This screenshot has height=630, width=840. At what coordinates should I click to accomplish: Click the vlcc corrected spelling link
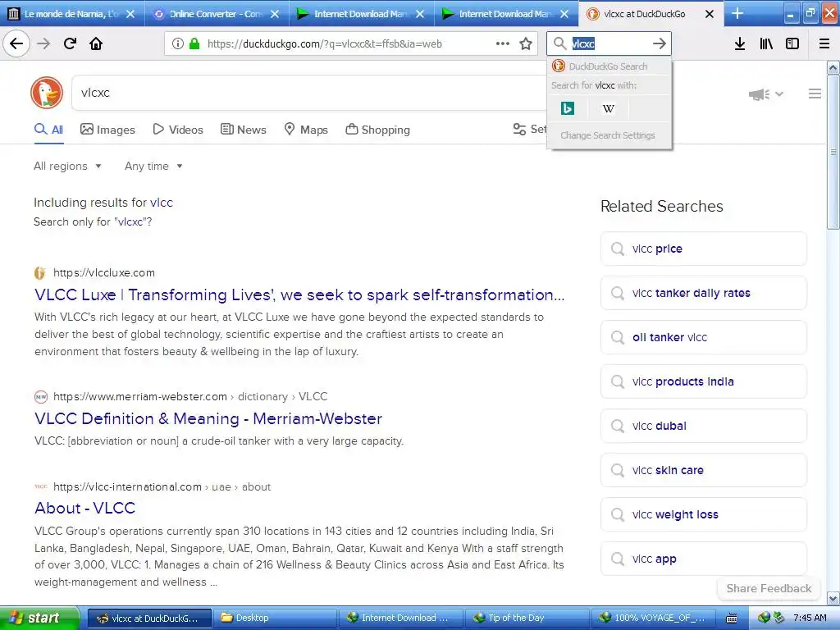coord(162,203)
